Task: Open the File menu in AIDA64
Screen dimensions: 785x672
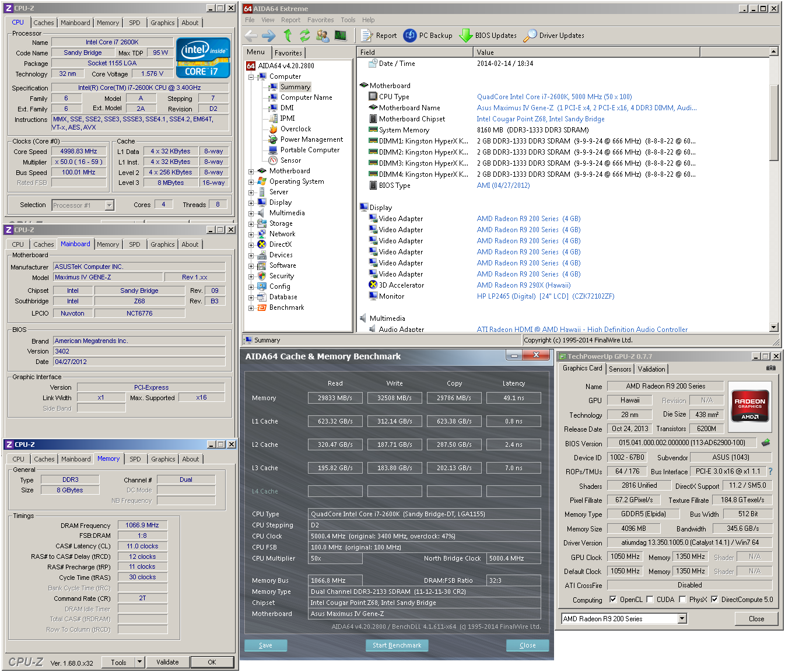Action: (x=250, y=20)
